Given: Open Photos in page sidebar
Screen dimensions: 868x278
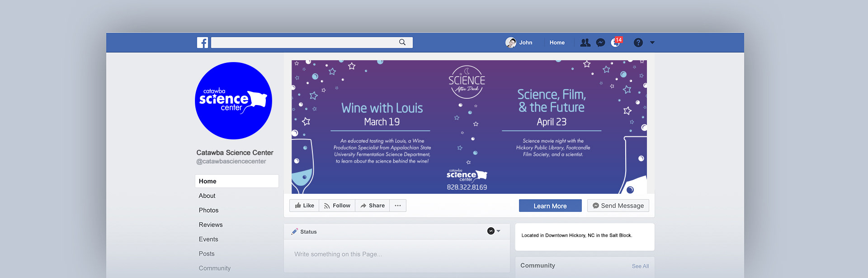Looking at the screenshot, I should (208, 210).
